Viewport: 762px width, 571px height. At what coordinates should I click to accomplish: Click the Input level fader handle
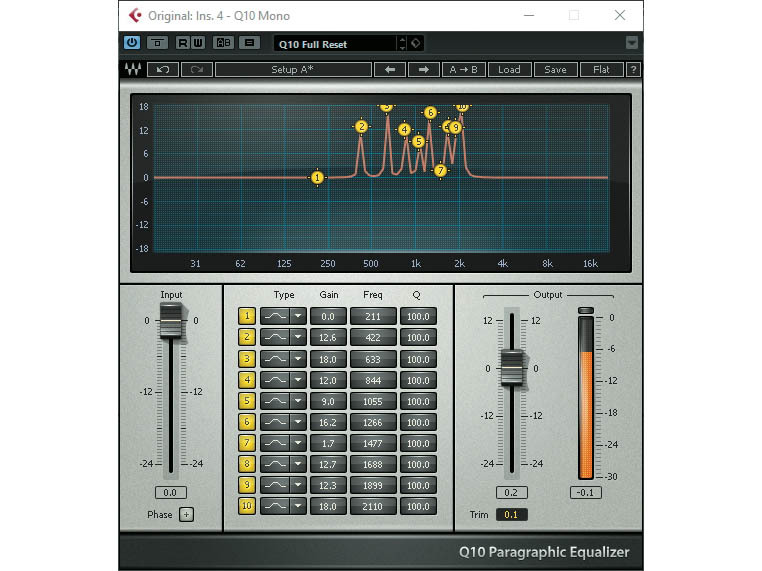coord(171,321)
